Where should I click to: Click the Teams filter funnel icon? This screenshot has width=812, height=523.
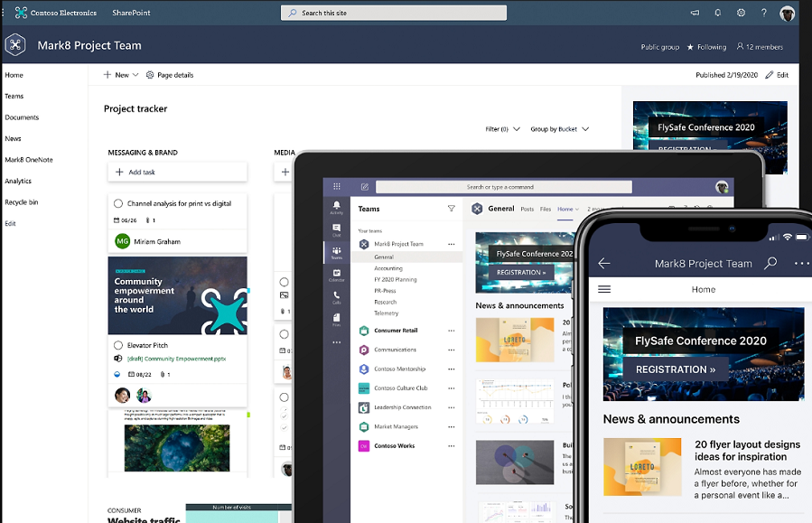click(x=452, y=209)
